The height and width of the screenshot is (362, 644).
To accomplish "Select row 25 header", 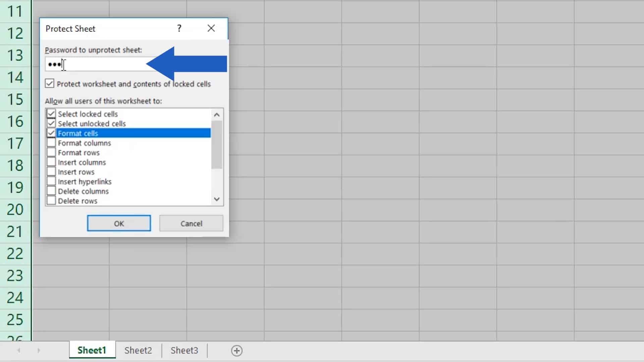I will [x=15, y=320].
